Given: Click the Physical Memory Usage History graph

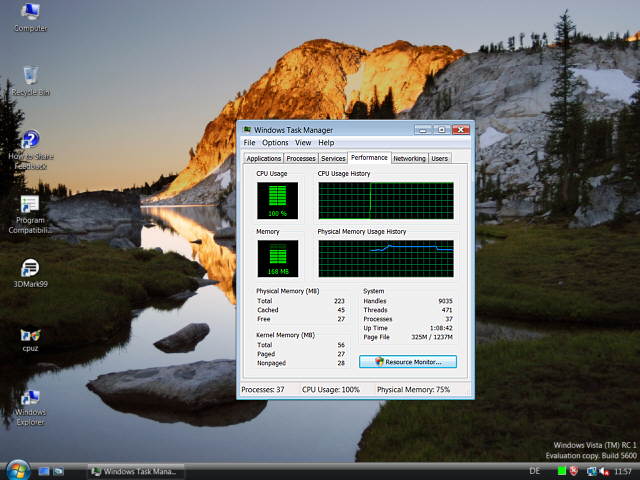Looking at the screenshot, I should 386,258.
